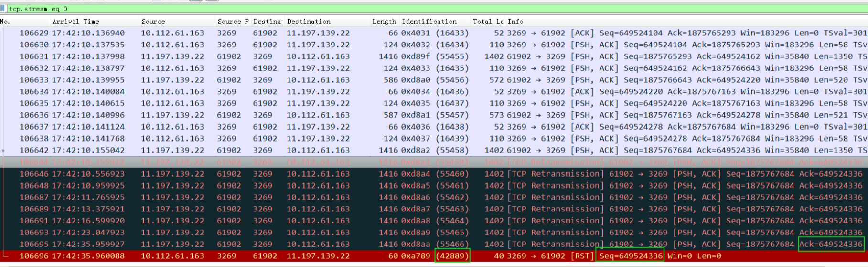Select retransmission with identification 0xd8a7 (55463)
868x267 pixels.
[x=434, y=209]
